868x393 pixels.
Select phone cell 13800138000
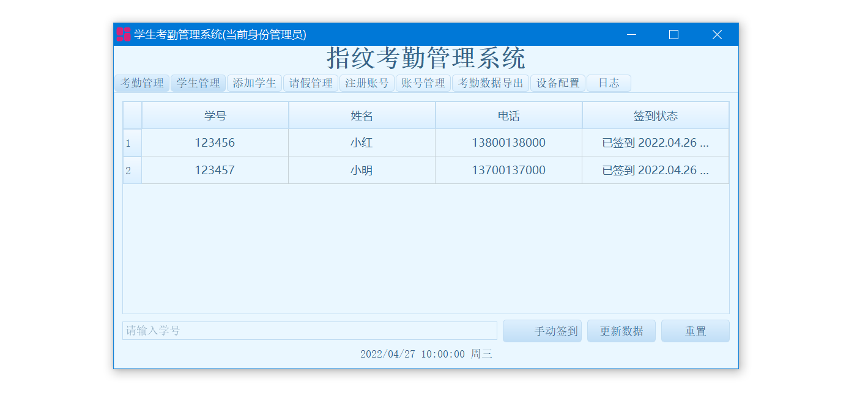click(509, 143)
